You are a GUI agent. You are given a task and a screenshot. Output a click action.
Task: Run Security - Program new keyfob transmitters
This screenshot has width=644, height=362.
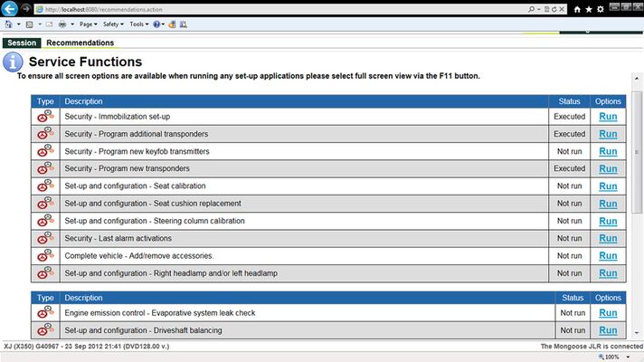pyautogui.click(x=608, y=151)
